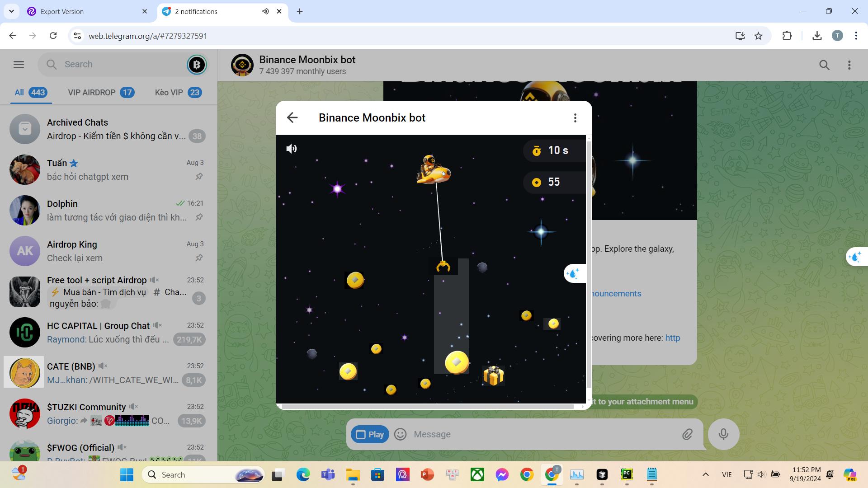Go back with the Moonbix popup arrow
The width and height of the screenshot is (868, 488).
coord(292,118)
